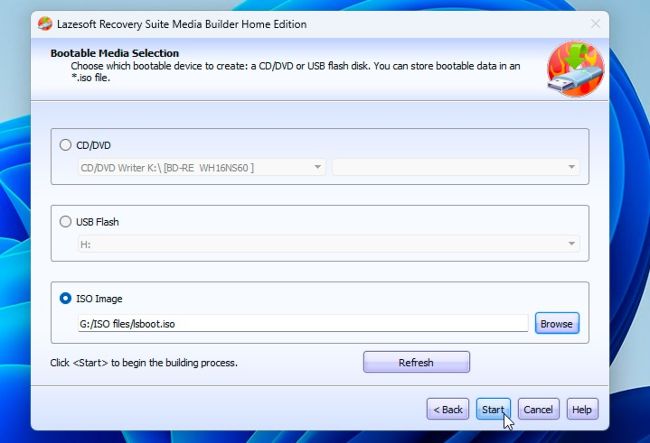The height and width of the screenshot is (443, 650).
Task: Go back with the < Back button
Action: (x=448, y=409)
